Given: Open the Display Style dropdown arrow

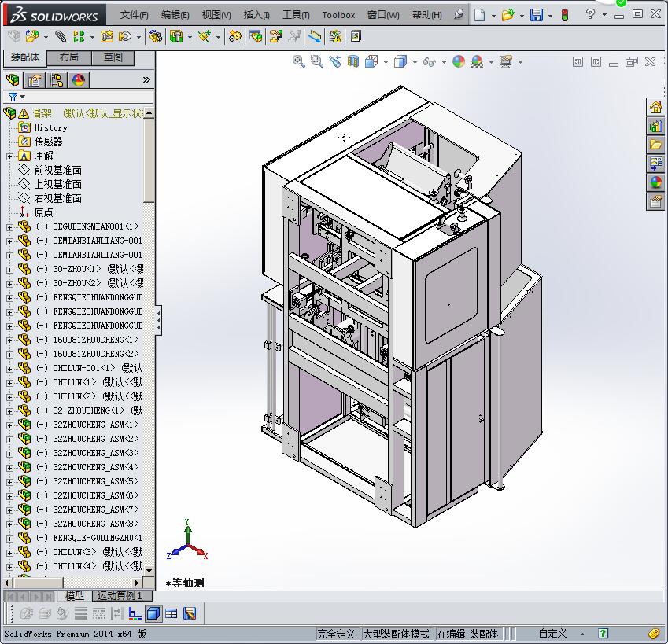Looking at the screenshot, I should click(415, 62).
